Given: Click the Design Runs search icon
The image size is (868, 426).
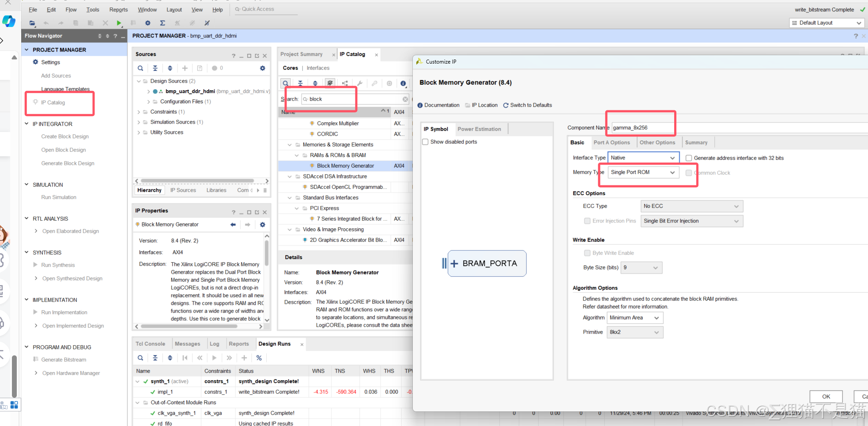Looking at the screenshot, I should point(140,358).
